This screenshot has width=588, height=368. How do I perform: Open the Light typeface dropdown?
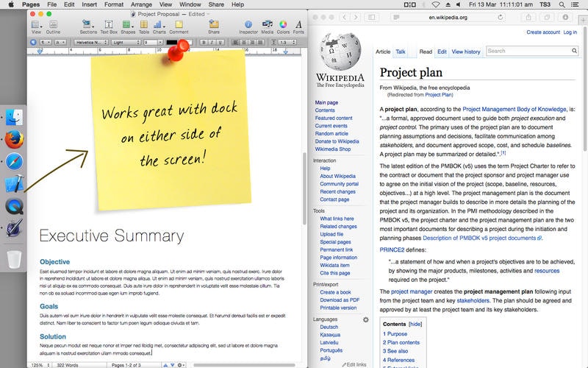[x=126, y=43]
